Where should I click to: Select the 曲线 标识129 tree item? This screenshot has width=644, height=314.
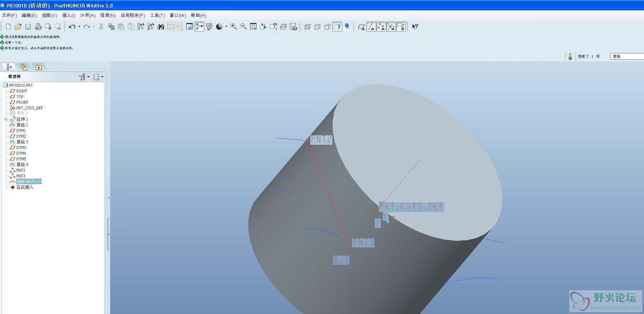pos(29,182)
